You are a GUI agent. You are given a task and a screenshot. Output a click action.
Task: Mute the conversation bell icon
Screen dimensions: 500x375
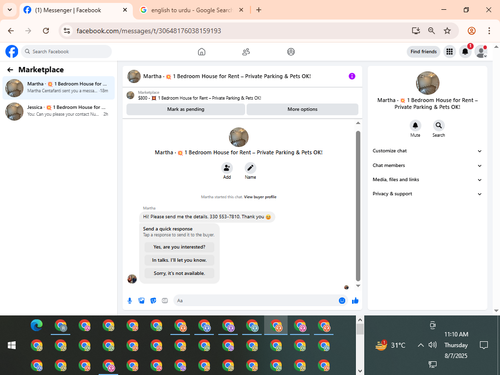415,125
